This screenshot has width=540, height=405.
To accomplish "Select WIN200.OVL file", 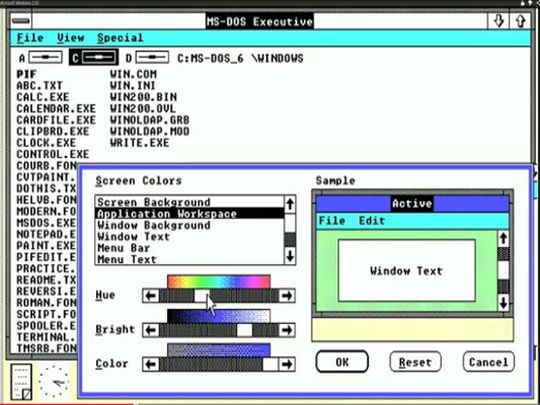I will [143, 108].
